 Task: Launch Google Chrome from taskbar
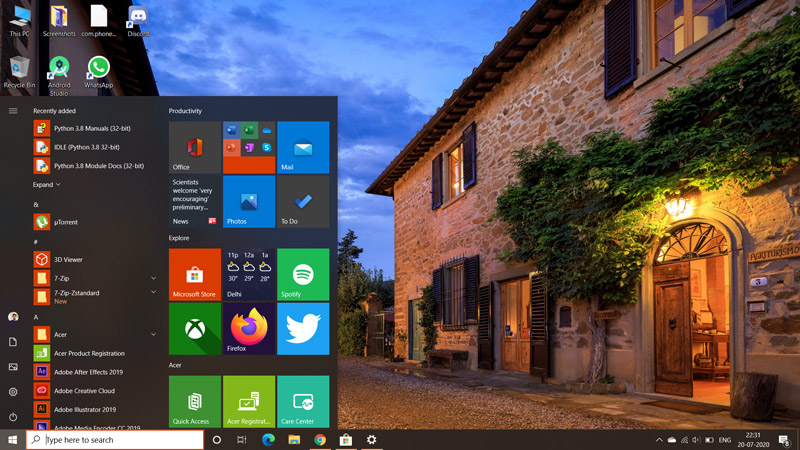pos(320,439)
